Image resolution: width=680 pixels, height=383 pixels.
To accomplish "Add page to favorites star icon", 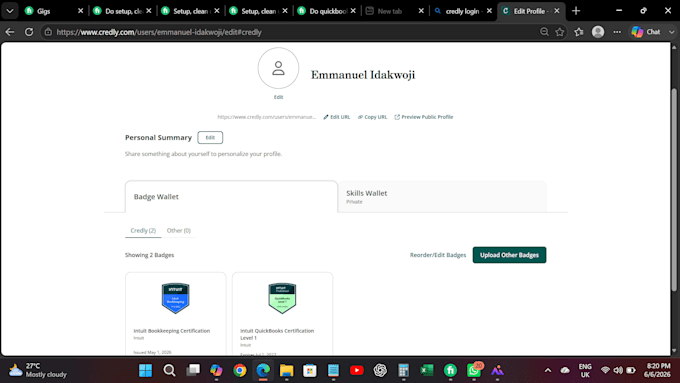I will coord(559,32).
